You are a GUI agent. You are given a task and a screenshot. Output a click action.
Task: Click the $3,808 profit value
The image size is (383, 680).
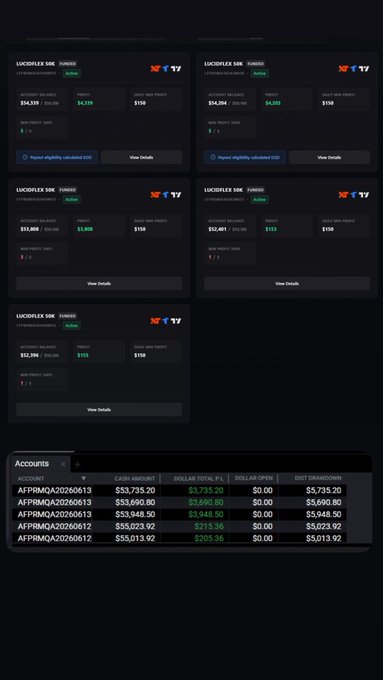[85, 229]
